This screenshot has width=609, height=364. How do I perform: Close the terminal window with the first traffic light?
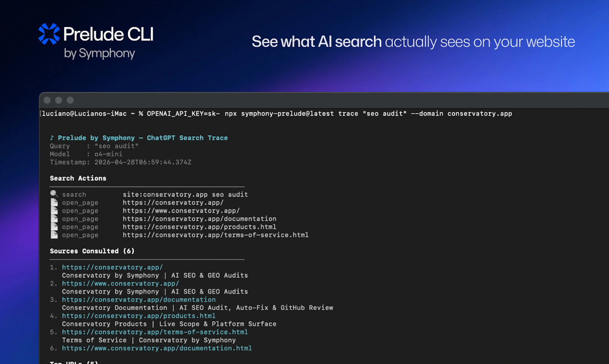pyautogui.click(x=47, y=100)
